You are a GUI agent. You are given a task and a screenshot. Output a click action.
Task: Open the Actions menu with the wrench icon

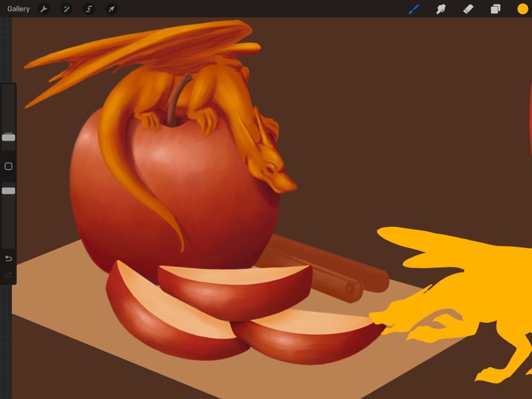pos(44,9)
